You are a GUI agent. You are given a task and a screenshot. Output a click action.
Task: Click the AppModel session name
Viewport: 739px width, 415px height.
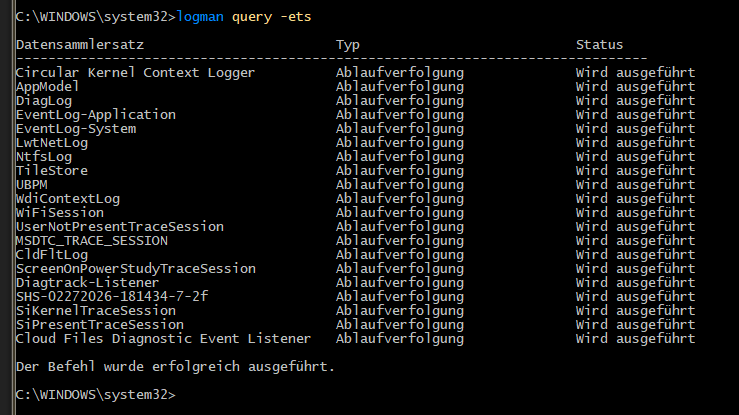coord(48,87)
